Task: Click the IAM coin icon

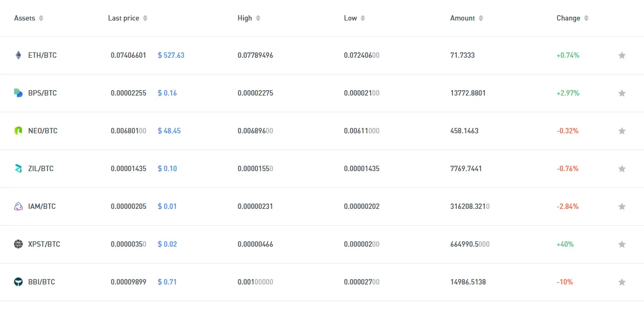Action: click(x=18, y=206)
